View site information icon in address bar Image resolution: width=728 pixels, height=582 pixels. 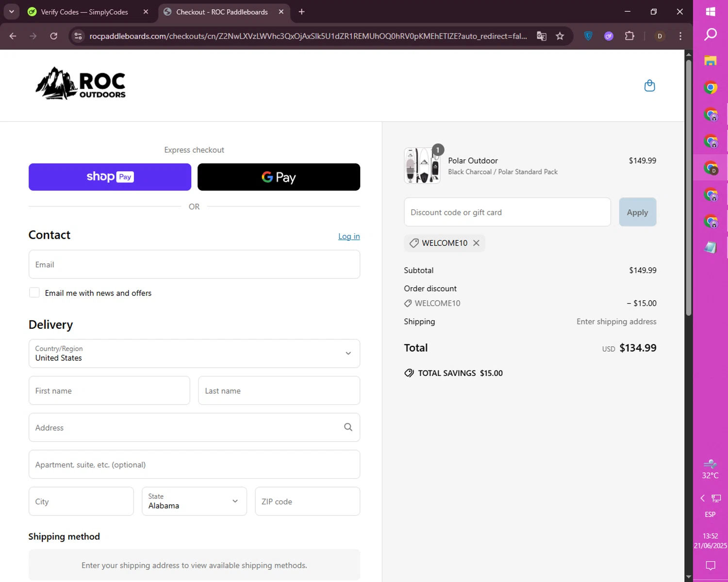click(78, 36)
